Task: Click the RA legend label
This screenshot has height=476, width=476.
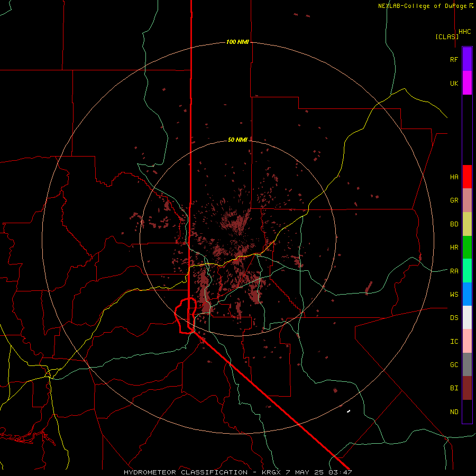Action: click(x=454, y=271)
